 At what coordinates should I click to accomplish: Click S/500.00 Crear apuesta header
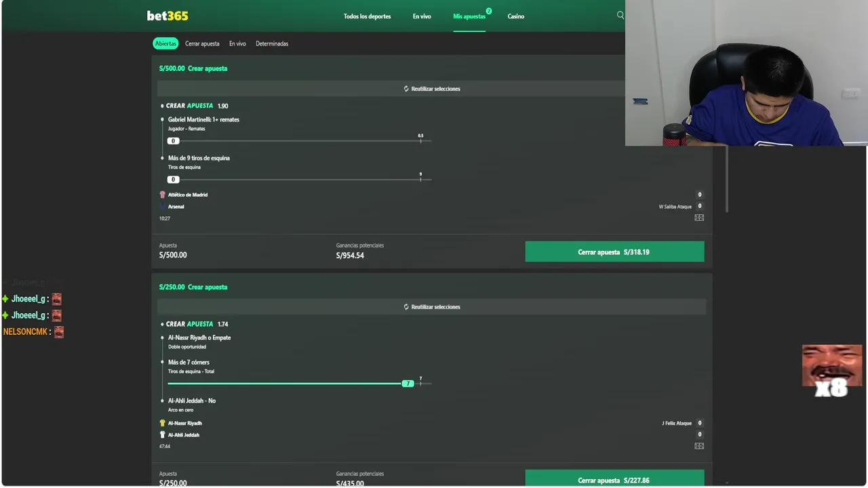click(193, 68)
